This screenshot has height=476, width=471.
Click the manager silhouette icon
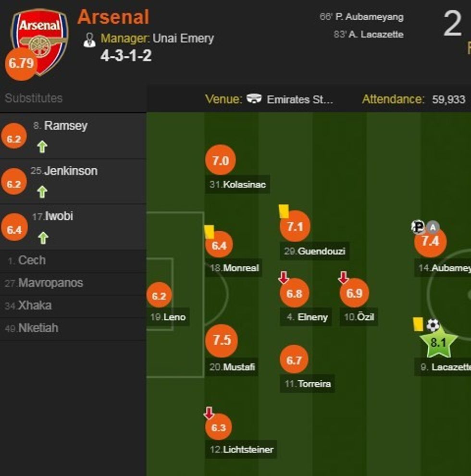(89, 40)
